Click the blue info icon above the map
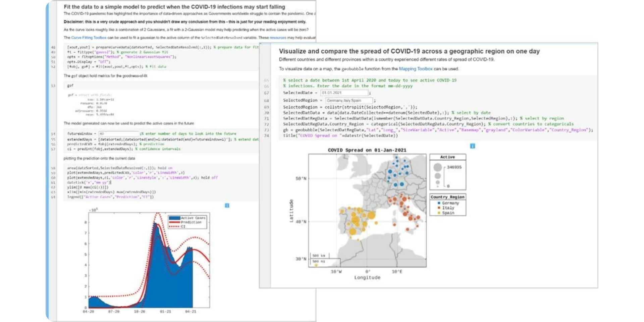This screenshot has width=644, height=322. point(472,146)
